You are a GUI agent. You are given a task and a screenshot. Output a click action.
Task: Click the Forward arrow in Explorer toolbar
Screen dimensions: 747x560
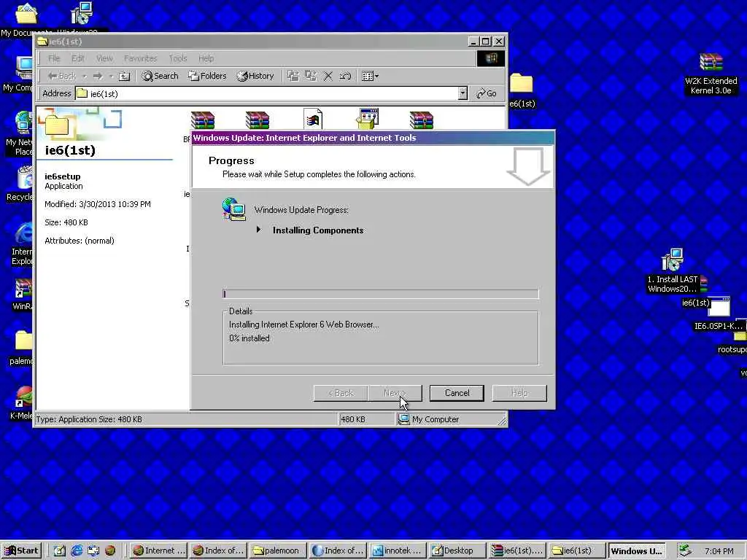tap(98, 76)
